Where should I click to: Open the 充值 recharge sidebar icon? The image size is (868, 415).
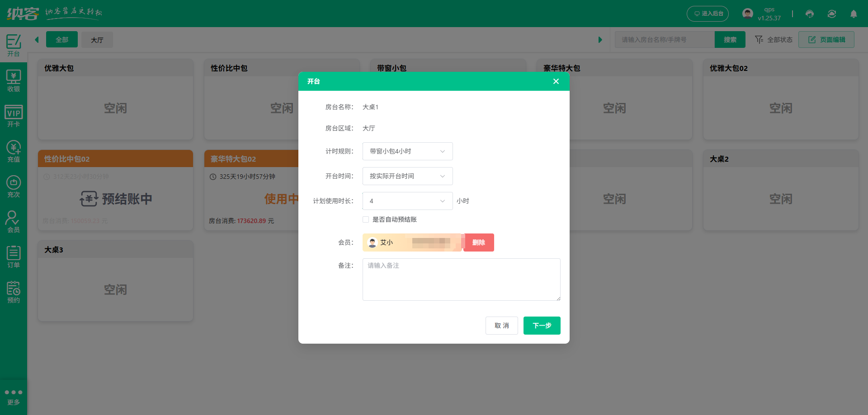pyautogui.click(x=14, y=152)
